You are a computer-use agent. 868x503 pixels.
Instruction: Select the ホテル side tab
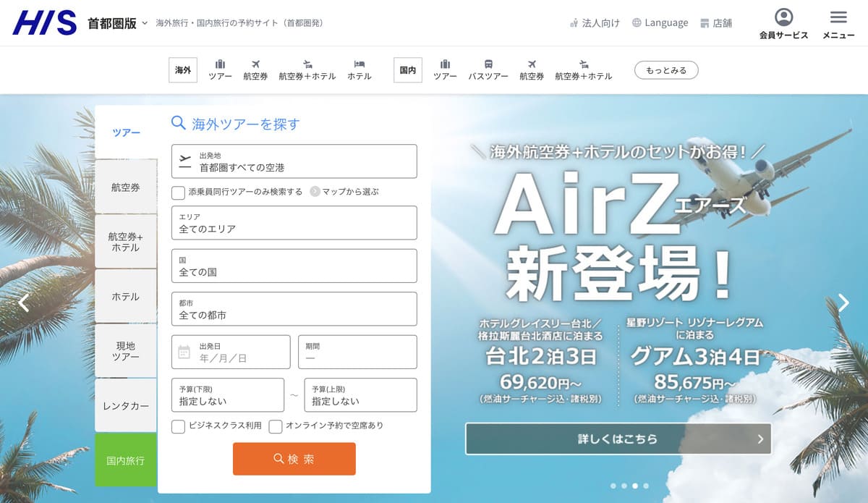click(126, 296)
